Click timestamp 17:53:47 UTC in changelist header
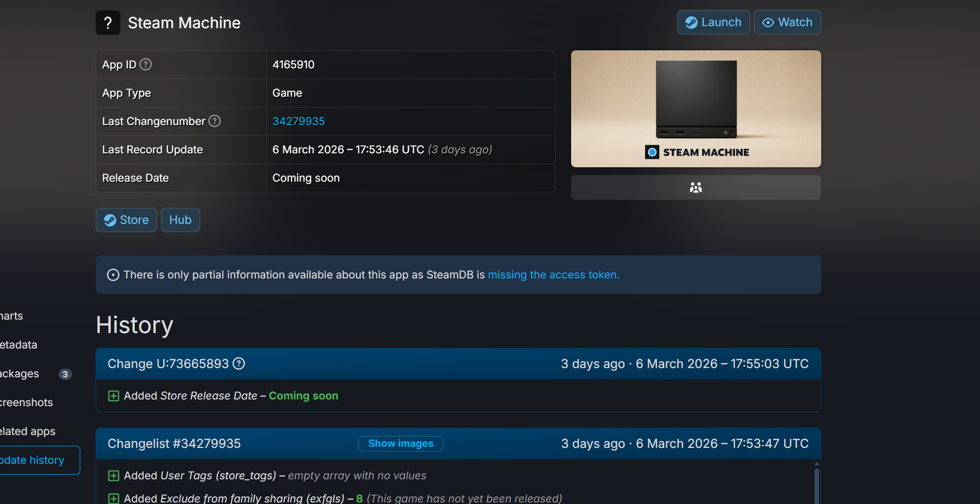 pyautogui.click(x=769, y=443)
